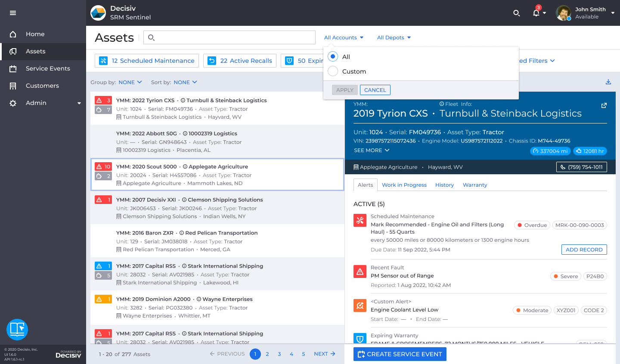Click the Overdue status pill
Viewport: 620px width, 364px height.
(x=532, y=225)
